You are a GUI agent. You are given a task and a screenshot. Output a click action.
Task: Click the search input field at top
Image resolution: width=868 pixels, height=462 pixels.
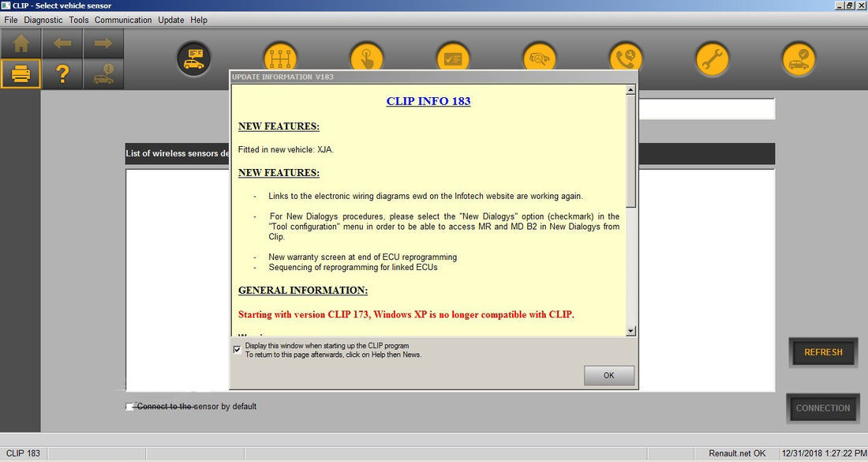click(706, 109)
